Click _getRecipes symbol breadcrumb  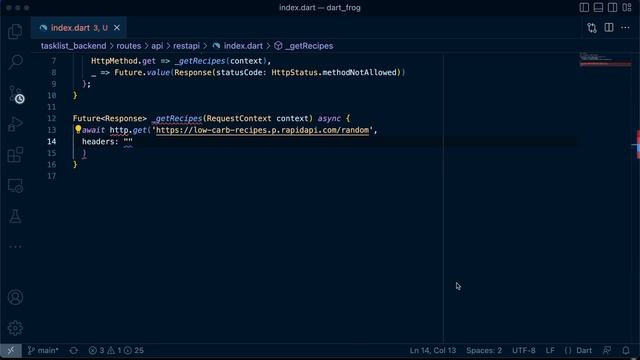[x=309, y=46]
